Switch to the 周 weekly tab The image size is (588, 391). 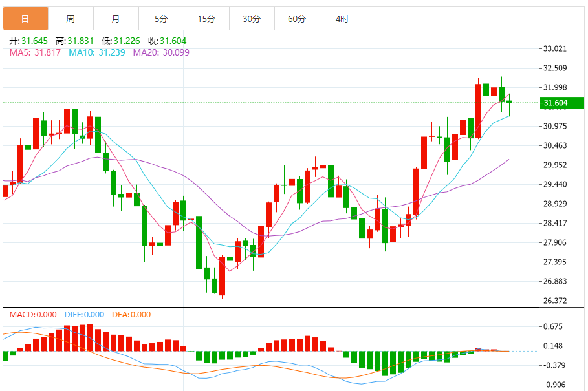71,19
